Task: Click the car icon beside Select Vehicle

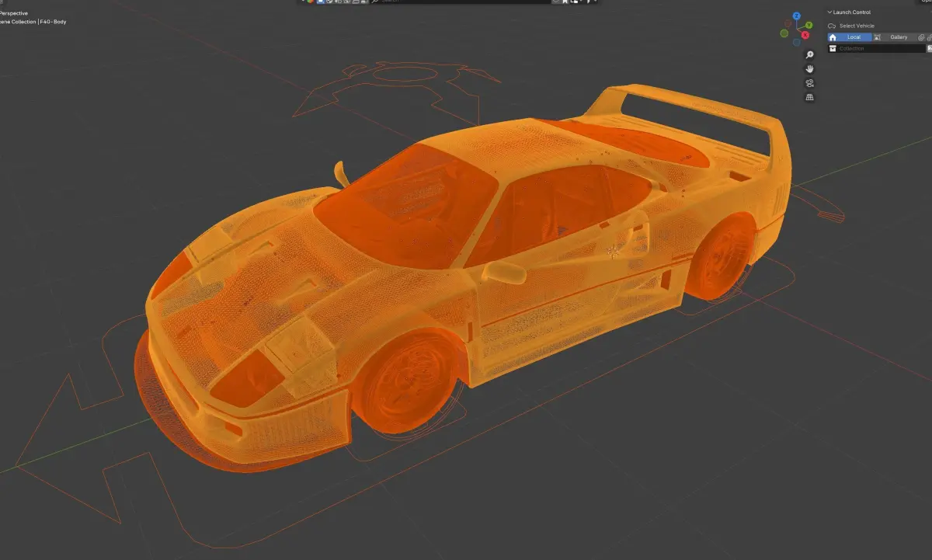Action: (x=832, y=26)
